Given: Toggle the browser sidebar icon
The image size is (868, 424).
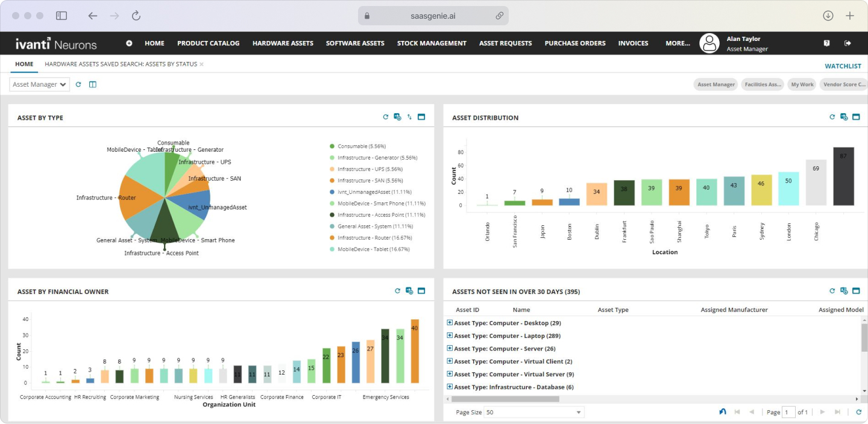Looking at the screenshot, I should tap(61, 16).
